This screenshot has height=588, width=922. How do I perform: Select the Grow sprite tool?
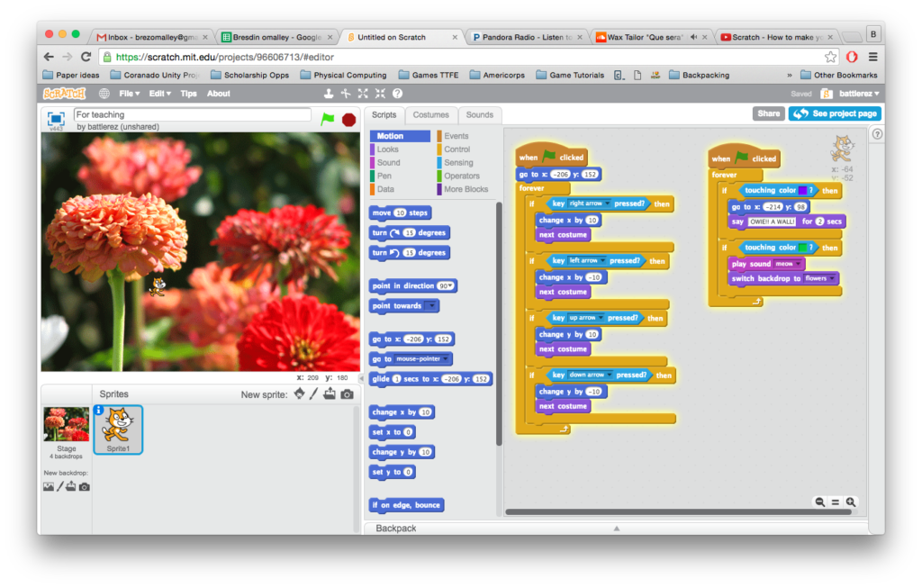(363, 94)
